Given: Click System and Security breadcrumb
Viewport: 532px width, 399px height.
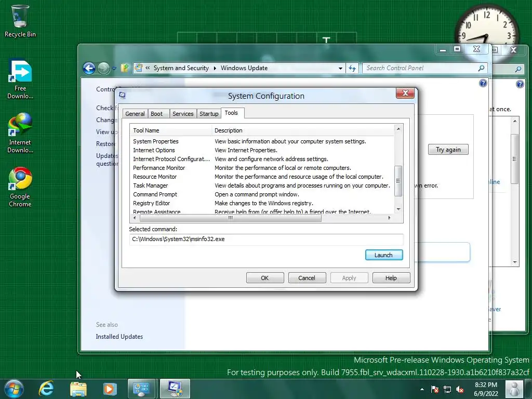Looking at the screenshot, I should pos(181,68).
